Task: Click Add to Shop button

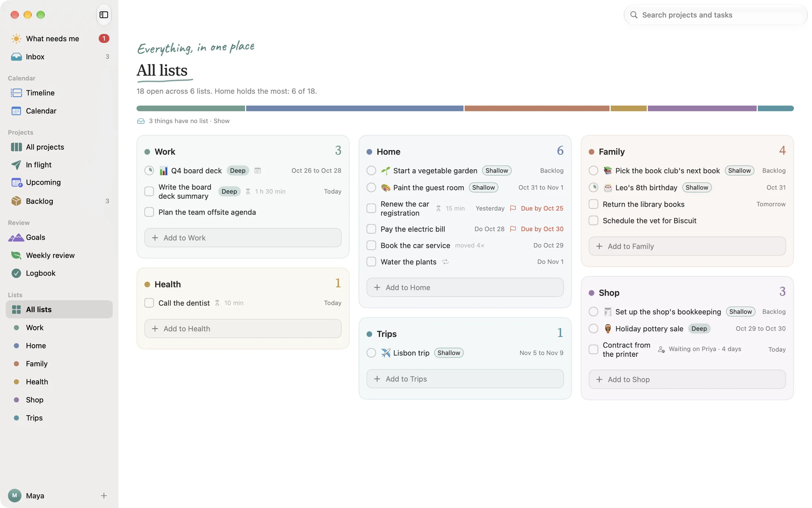Action: [687, 379]
